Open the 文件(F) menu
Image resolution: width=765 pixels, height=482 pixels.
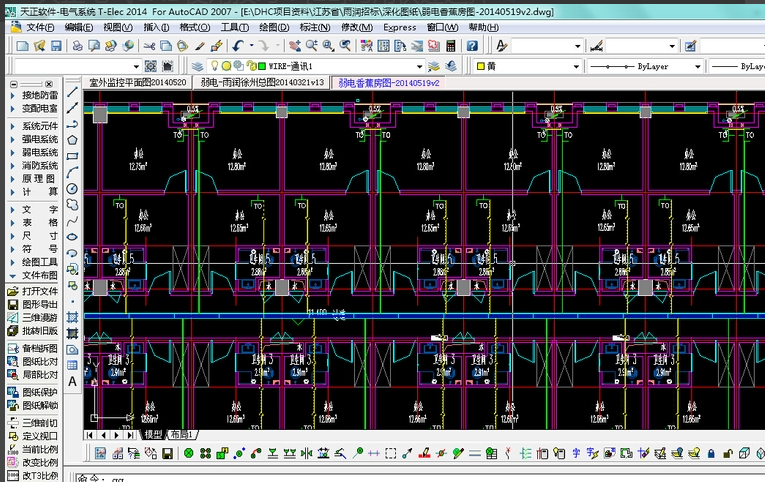40,27
